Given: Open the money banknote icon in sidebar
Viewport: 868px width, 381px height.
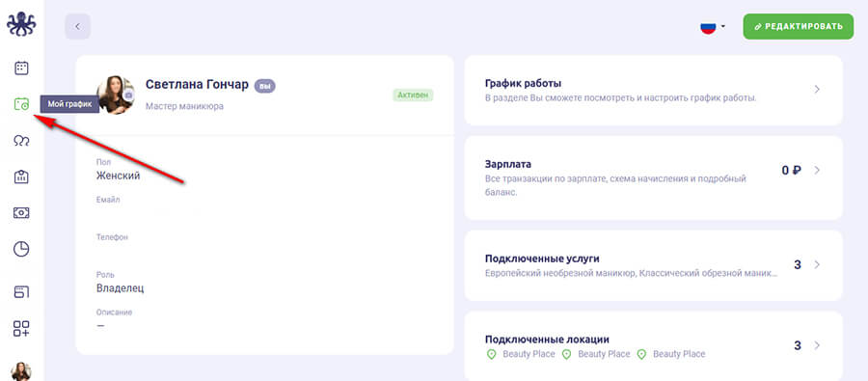Looking at the screenshot, I should [x=21, y=212].
